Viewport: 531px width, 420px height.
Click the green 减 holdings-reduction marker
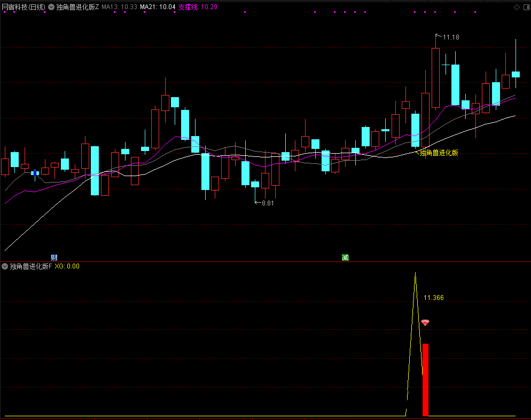pyautogui.click(x=345, y=258)
